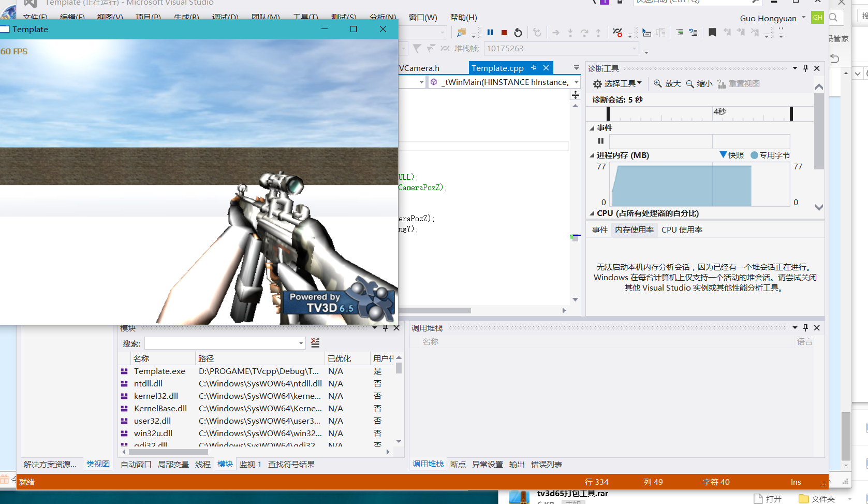The width and height of the screenshot is (868, 504).
Task: Sort modules by the 名称 column header
Action: click(164, 358)
